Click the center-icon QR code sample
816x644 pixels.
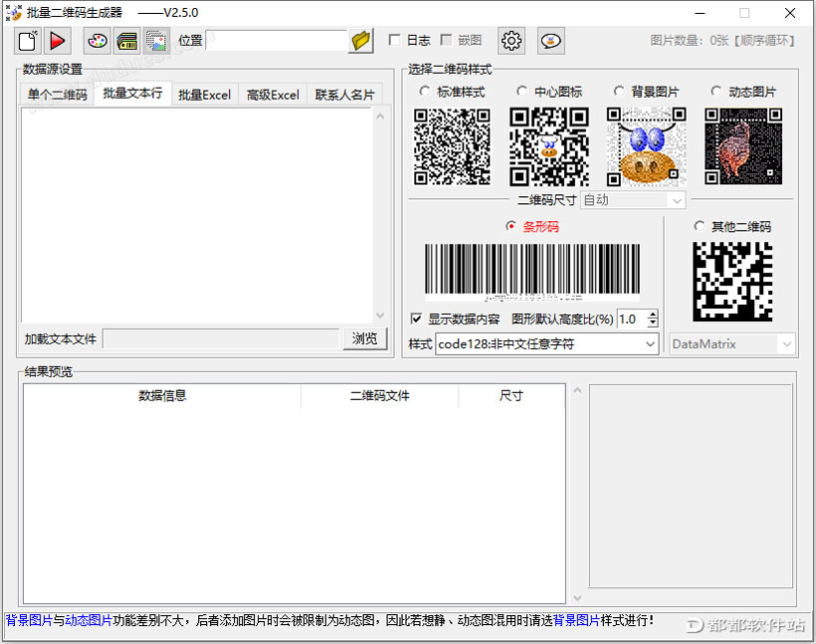pos(549,146)
